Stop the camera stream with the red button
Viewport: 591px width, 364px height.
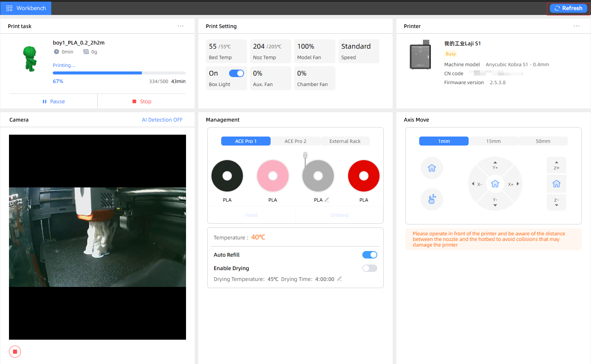pos(15,352)
